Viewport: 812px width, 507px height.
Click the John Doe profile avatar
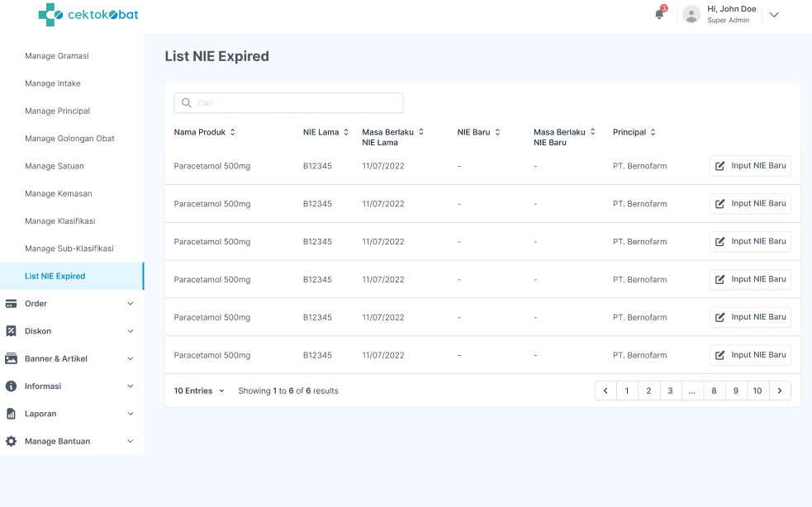691,14
